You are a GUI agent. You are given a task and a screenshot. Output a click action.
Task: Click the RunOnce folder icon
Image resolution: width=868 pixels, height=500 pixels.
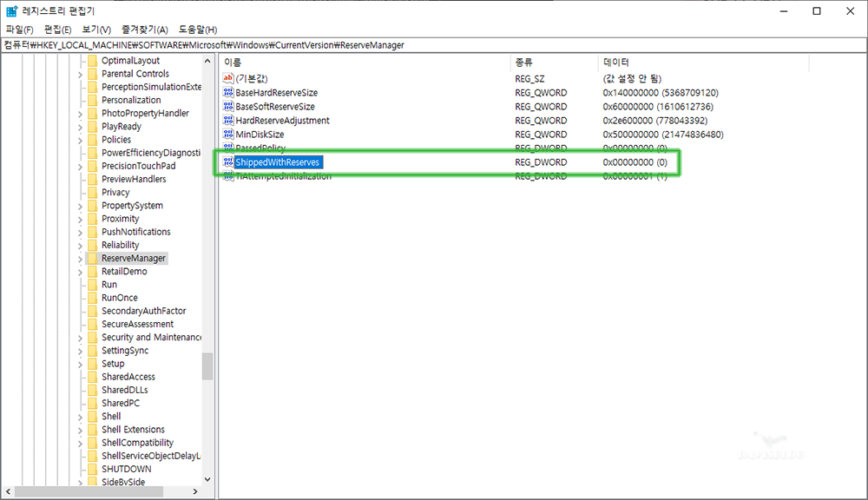point(93,298)
